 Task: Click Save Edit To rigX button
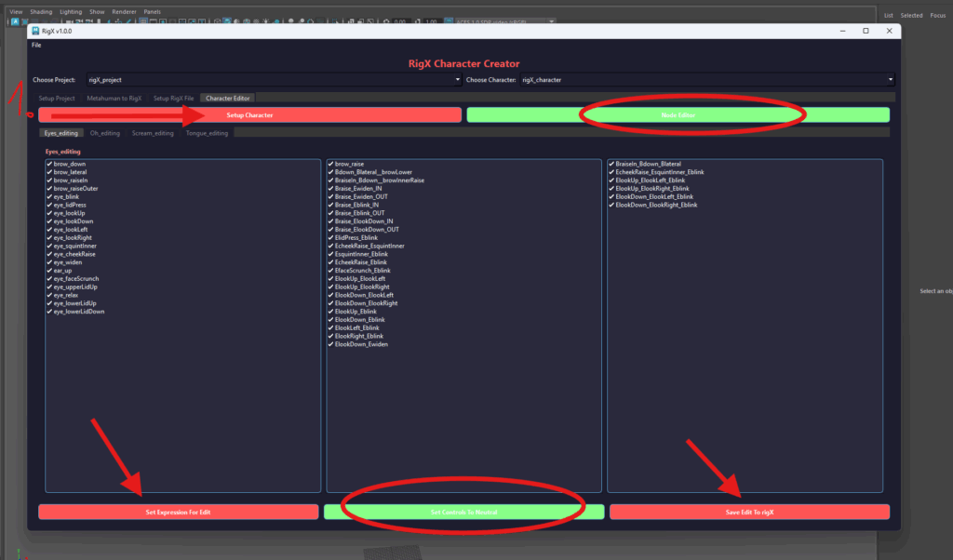749,513
